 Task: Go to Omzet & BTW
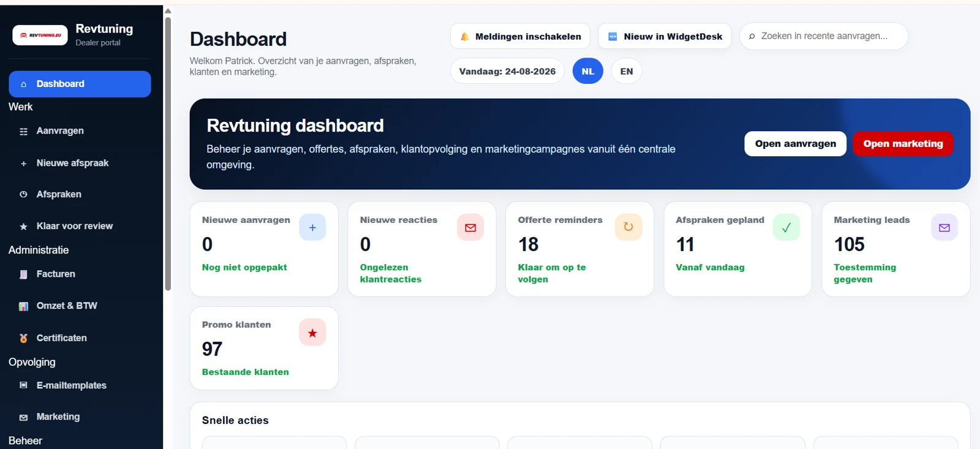80,306
